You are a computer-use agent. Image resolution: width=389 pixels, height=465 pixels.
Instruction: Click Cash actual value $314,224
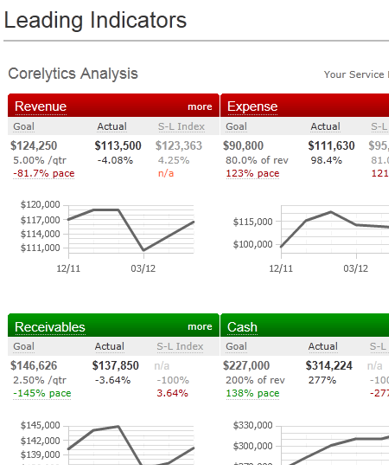coord(329,366)
